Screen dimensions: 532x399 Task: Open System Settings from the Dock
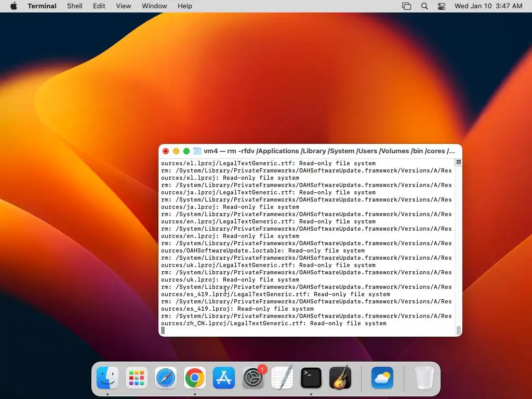253,378
